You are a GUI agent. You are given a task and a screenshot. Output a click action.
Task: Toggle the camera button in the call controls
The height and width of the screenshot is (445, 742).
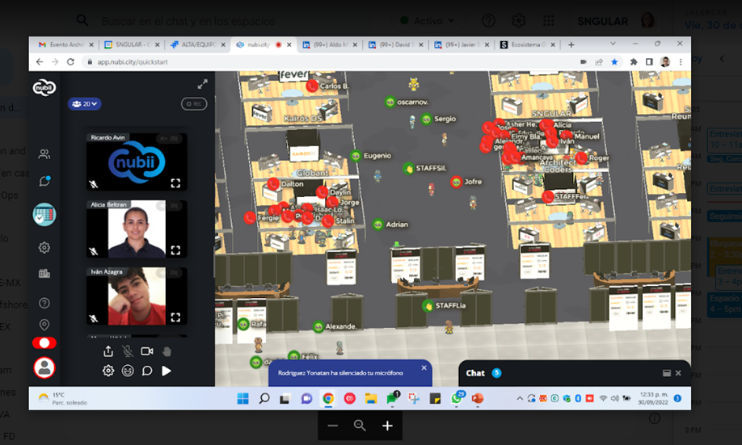tap(147, 351)
